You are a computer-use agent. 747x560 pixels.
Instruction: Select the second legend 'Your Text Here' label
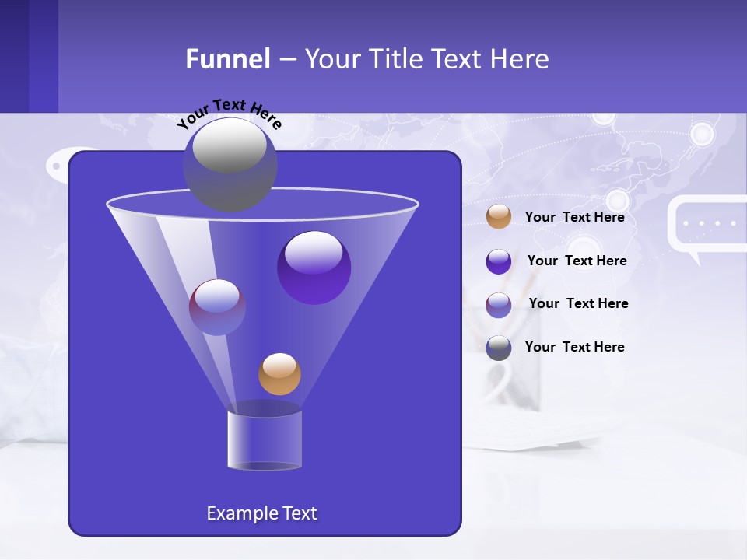point(577,261)
